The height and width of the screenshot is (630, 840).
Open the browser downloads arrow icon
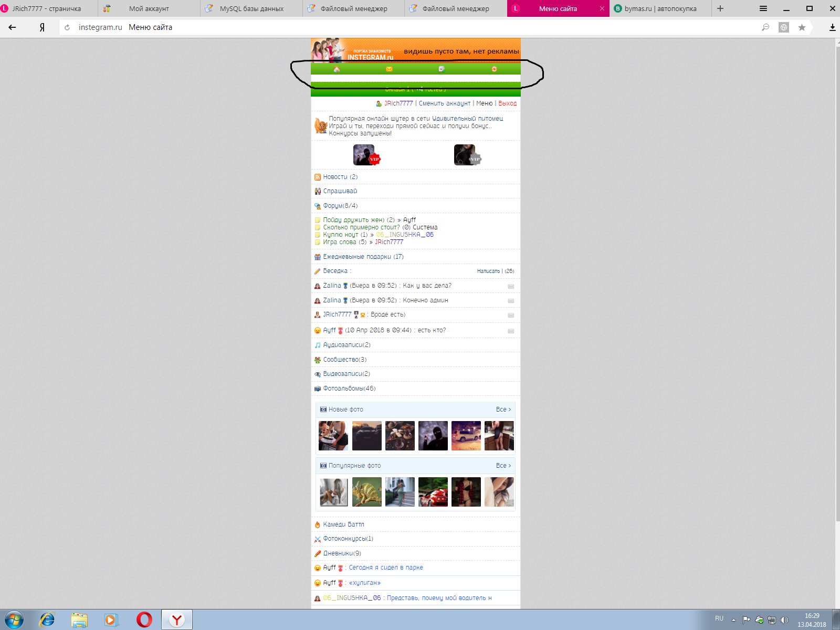(832, 27)
